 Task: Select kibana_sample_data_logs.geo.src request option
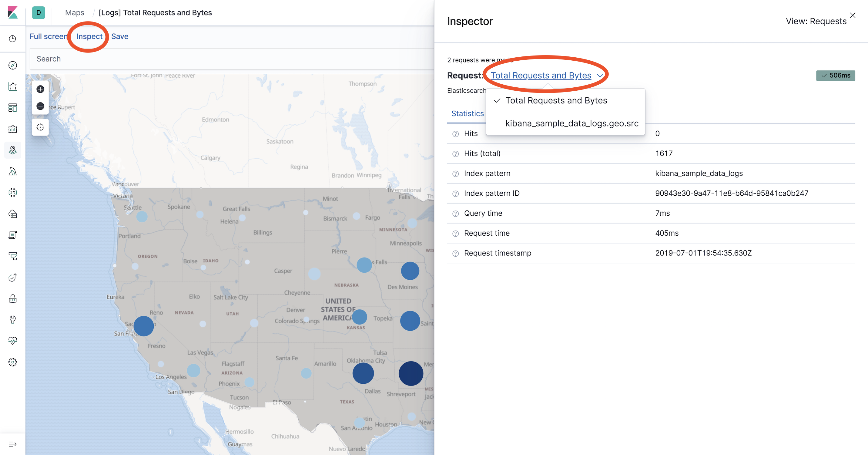tap(571, 123)
